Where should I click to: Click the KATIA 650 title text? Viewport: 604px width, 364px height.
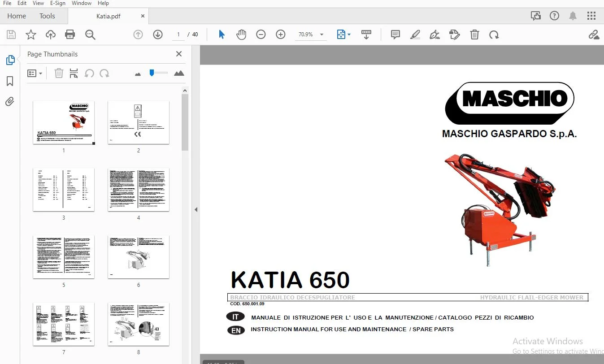pos(290,280)
